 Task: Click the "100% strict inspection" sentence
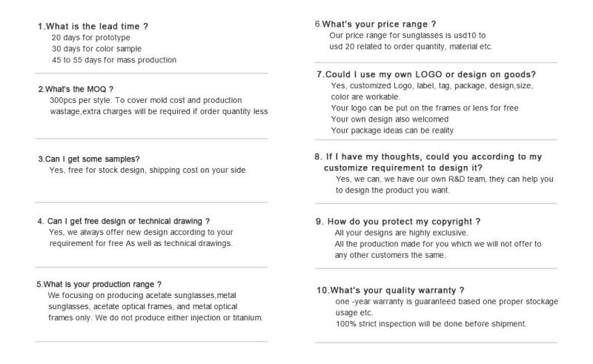(x=431, y=324)
